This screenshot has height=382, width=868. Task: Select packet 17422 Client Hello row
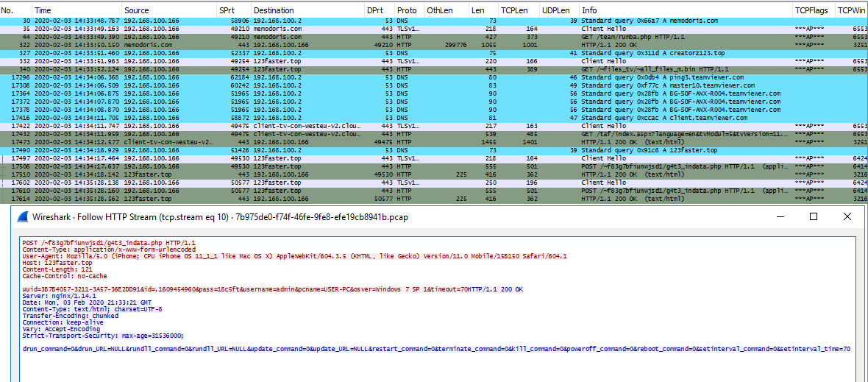tap(434, 126)
